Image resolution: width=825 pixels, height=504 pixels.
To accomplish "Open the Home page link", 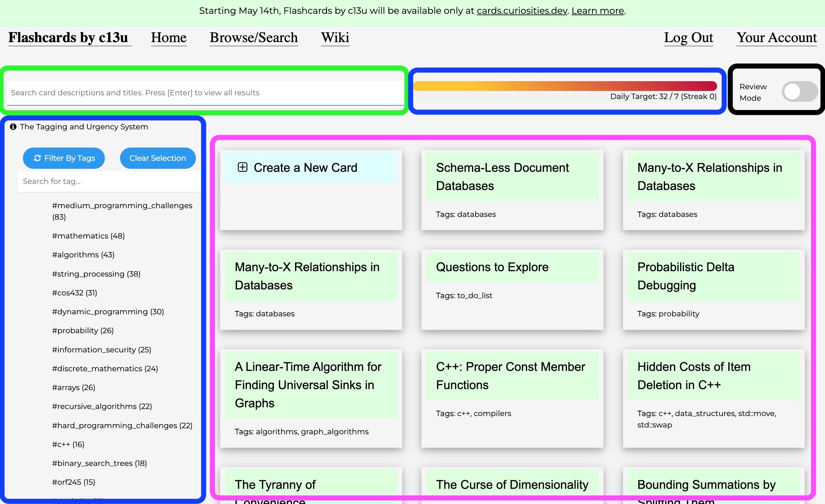I will tap(169, 37).
